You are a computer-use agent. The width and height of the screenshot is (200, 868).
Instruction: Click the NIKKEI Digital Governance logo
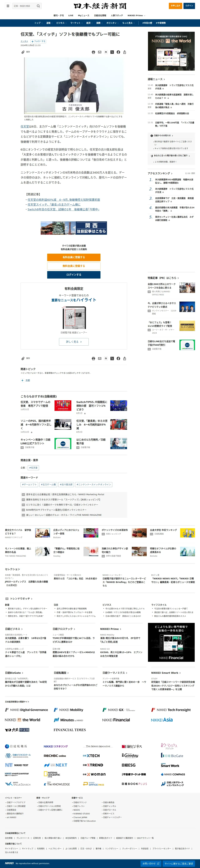coord(26,710)
